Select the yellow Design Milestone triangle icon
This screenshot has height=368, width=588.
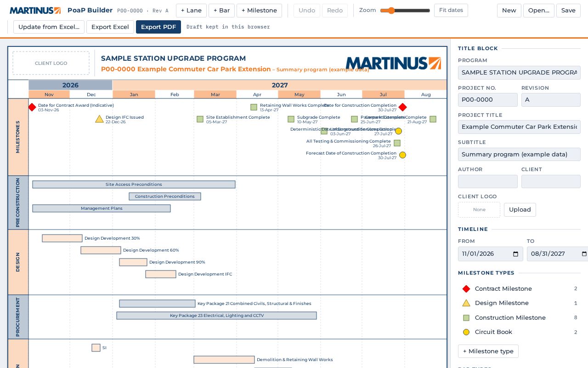pyautogui.click(x=466, y=303)
